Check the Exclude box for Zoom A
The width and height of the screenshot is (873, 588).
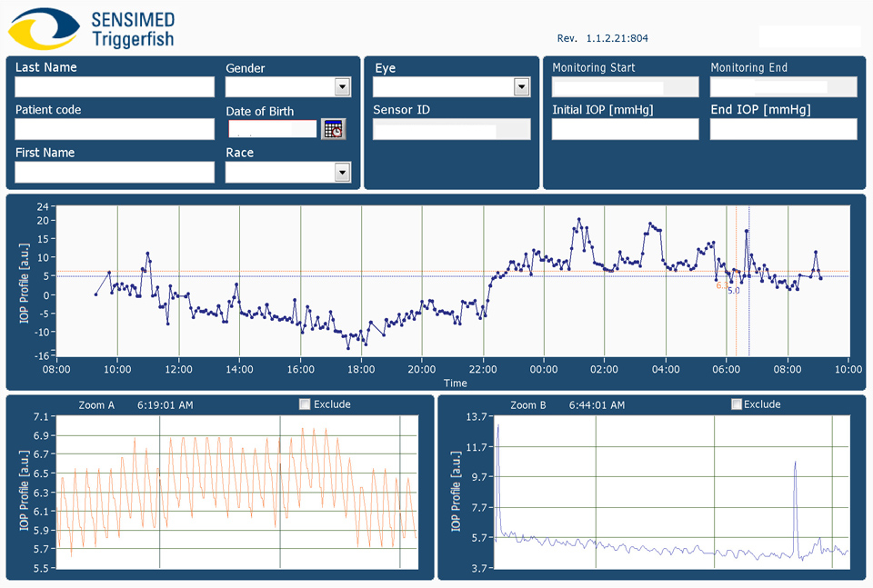click(x=305, y=404)
